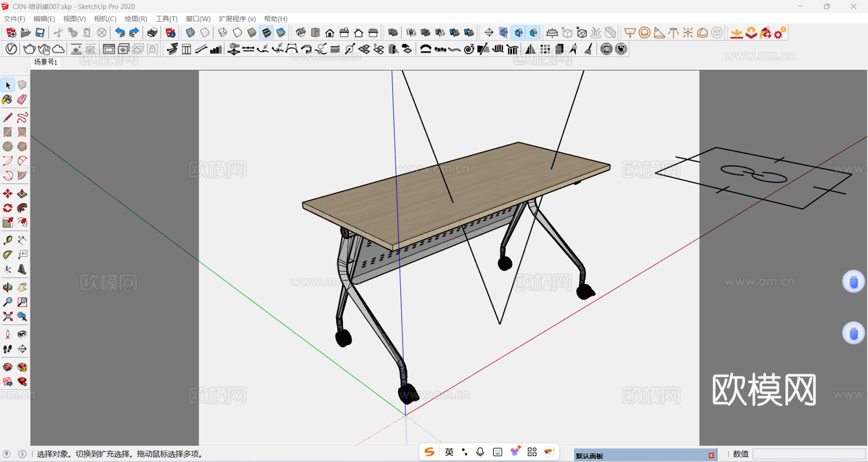Toggle the Section Fill display button
Image resolution: width=868 pixels, height=462 pixels.
pos(533,33)
